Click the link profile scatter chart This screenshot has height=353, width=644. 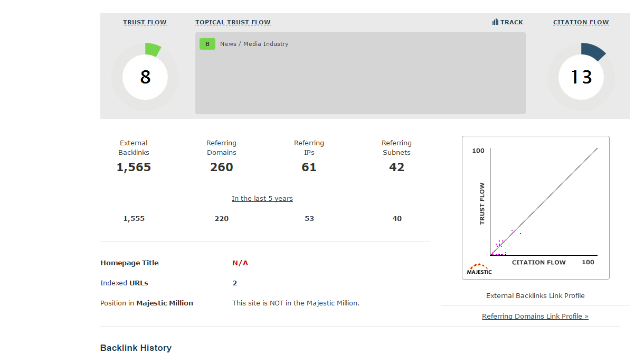[x=536, y=208]
